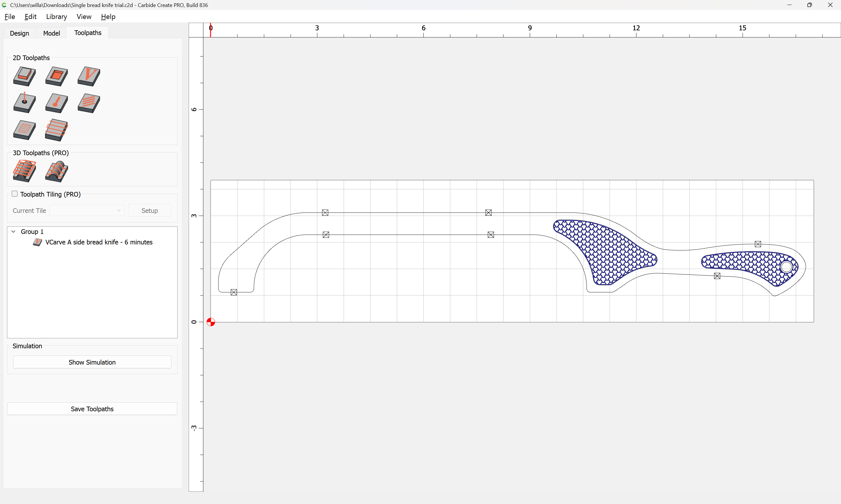Image resolution: width=841 pixels, height=504 pixels.
Task: Create a 3D Rough toolpath
Action: point(25,171)
